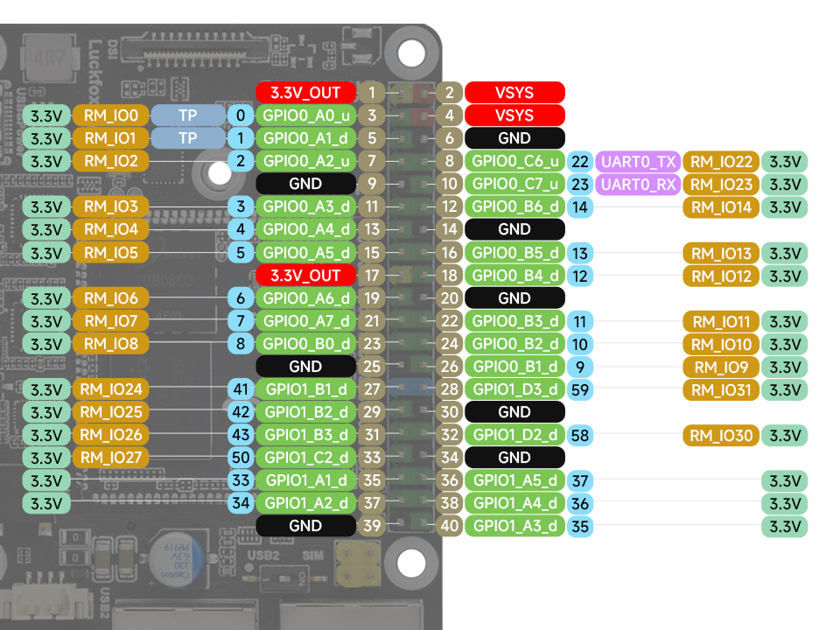This screenshot has width=840, height=630.
Task: Select the GPIO1_B1_d pin label
Action: pyautogui.click(x=305, y=389)
